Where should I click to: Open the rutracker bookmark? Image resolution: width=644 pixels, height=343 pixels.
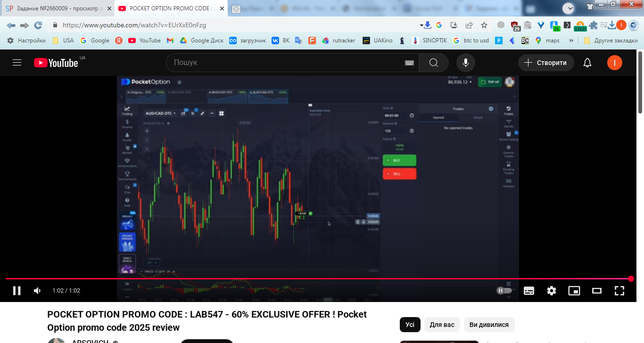click(339, 41)
